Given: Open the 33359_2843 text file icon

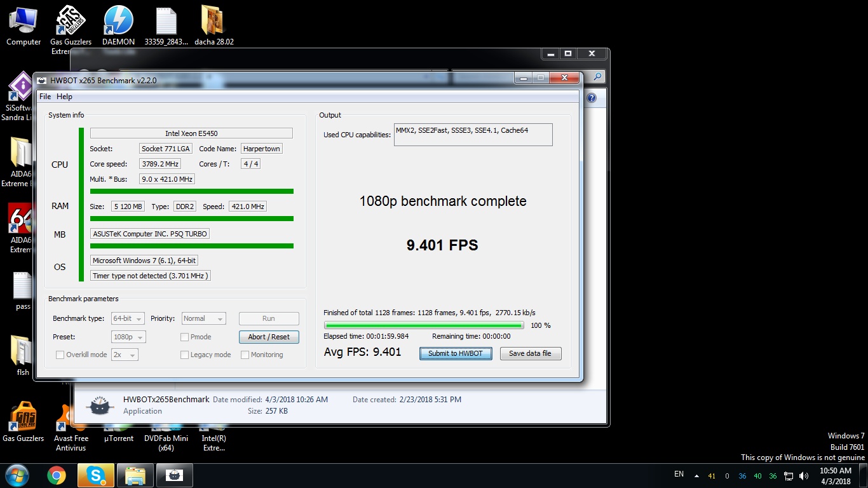Looking at the screenshot, I should tap(166, 26).
